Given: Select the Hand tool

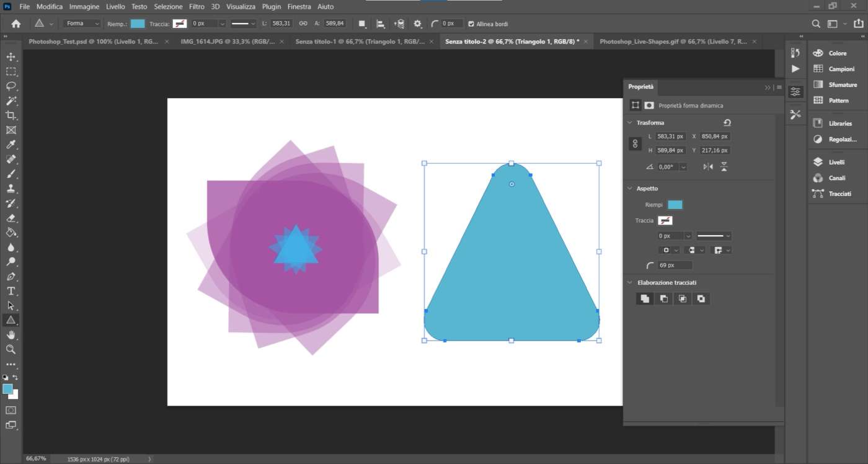Looking at the screenshot, I should pyautogui.click(x=11, y=335).
